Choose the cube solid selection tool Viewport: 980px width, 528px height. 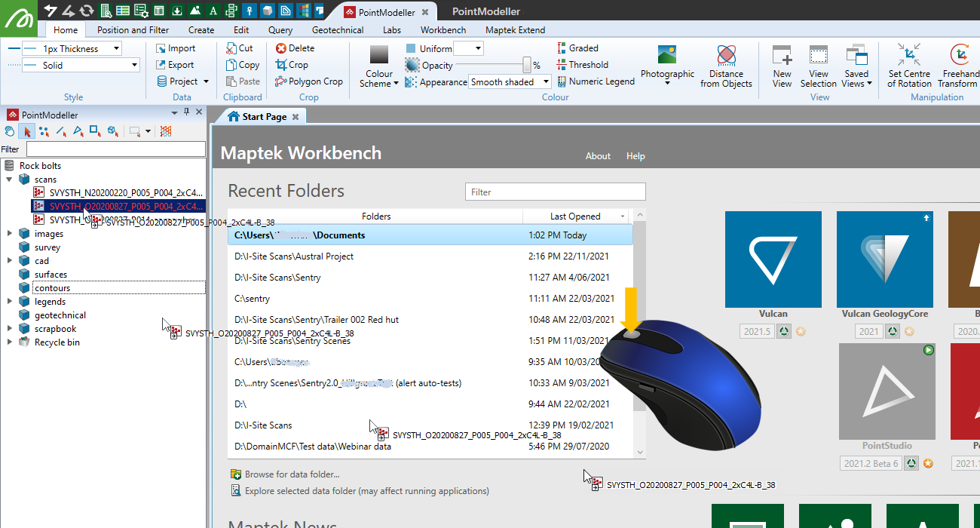112,131
